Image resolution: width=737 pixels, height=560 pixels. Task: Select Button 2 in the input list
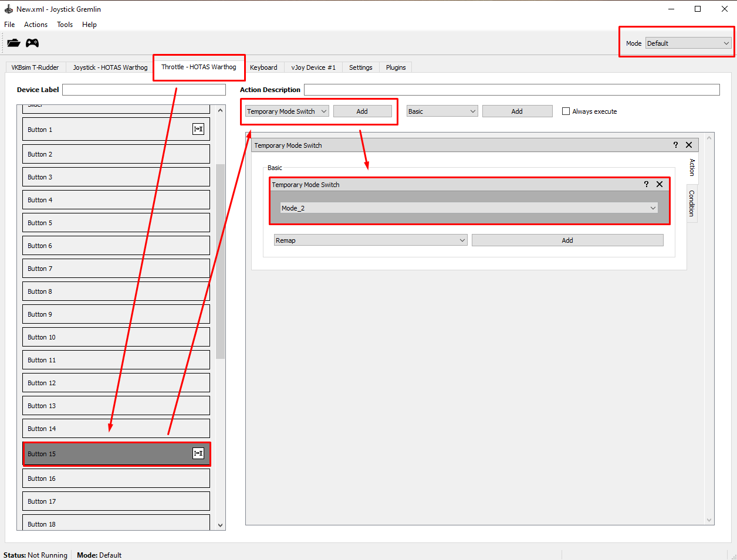(116, 154)
